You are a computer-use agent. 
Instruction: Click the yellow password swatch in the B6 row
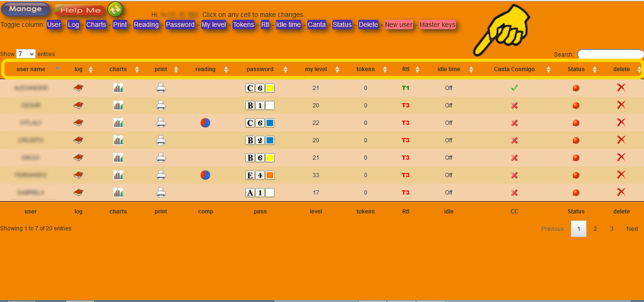coord(270,158)
